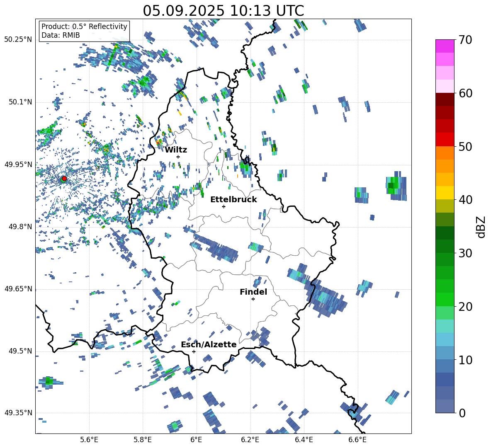This screenshot has height=448, width=491.
Task: Click the Wiltz station cross marker
Action: (x=178, y=157)
